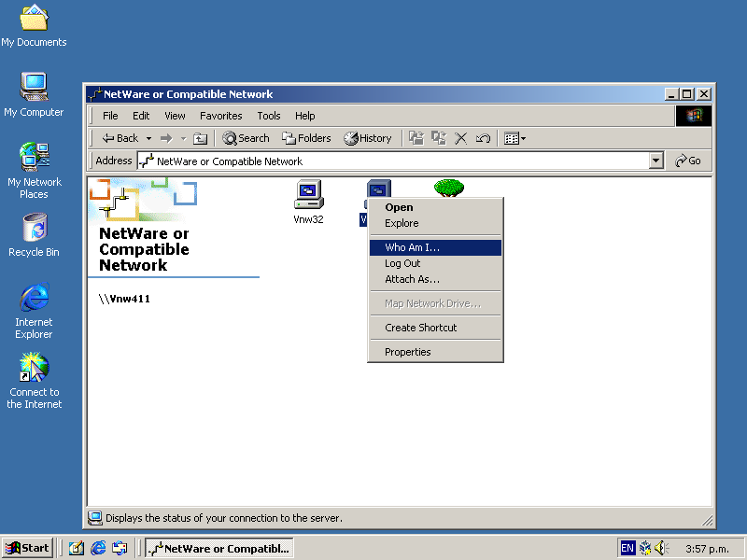The image size is (747, 560).
Task: Open the Favorites menu
Action: 221,116
